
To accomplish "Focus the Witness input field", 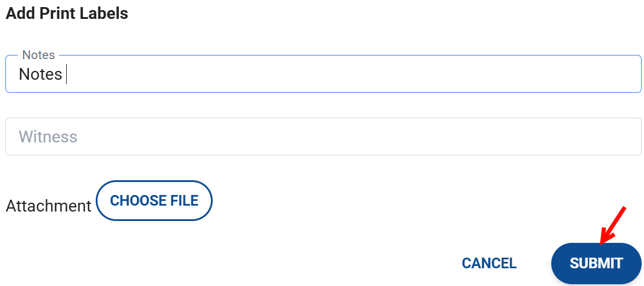I will [323, 136].
